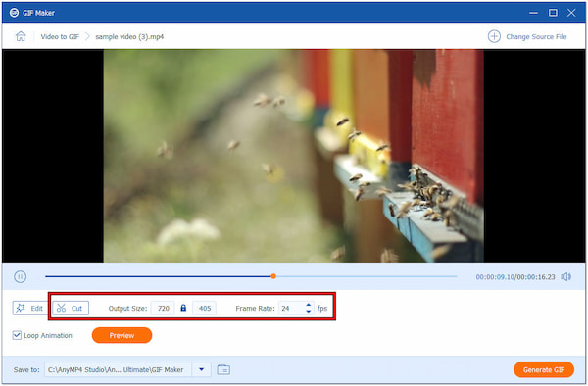588x386 pixels.
Task: Open the output folder browse icon
Action: [x=223, y=369]
